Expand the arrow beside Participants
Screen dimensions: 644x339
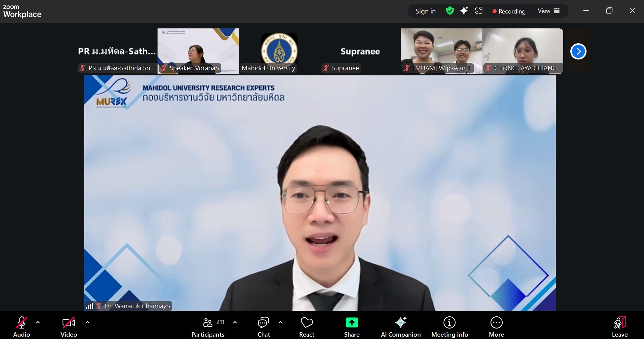coord(235,322)
